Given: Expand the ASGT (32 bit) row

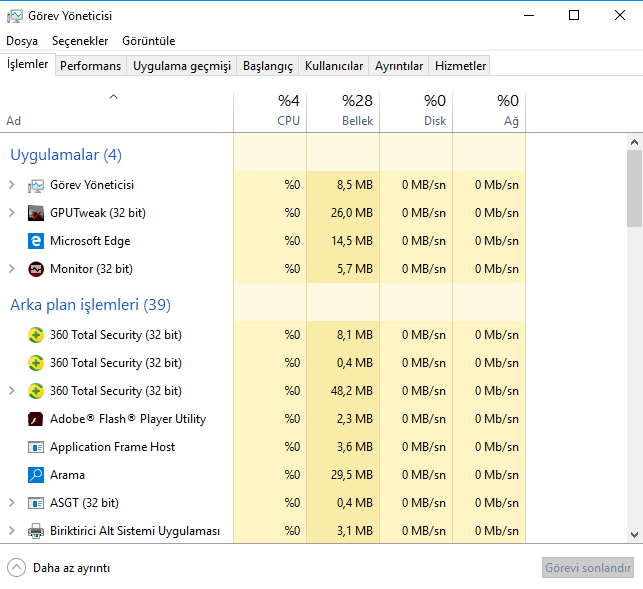Looking at the screenshot, I should click(x=12, y=503).
